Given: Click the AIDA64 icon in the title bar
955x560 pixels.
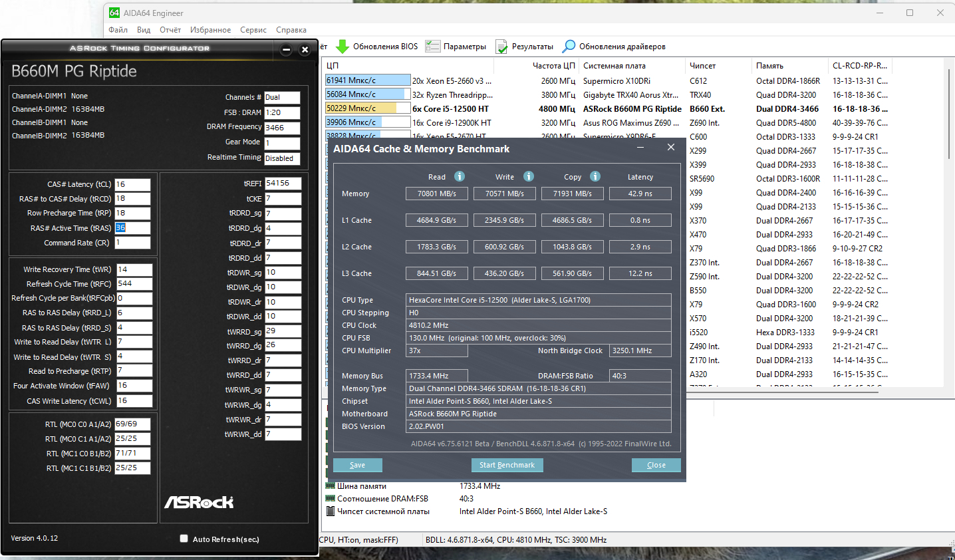Looking at the screenshot, I should point(114,13).
